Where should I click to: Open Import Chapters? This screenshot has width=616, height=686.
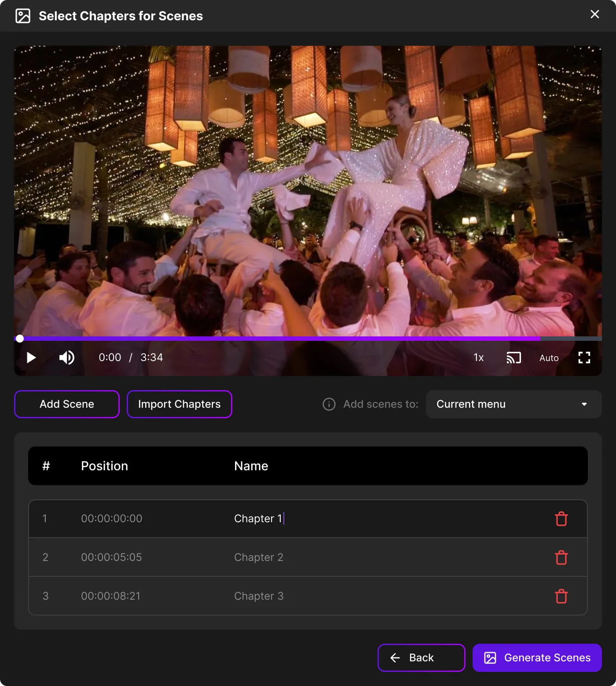180,404
